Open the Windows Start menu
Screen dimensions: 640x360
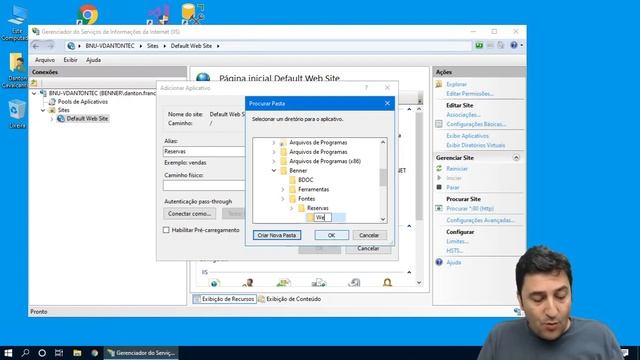(x=8, y=353)
